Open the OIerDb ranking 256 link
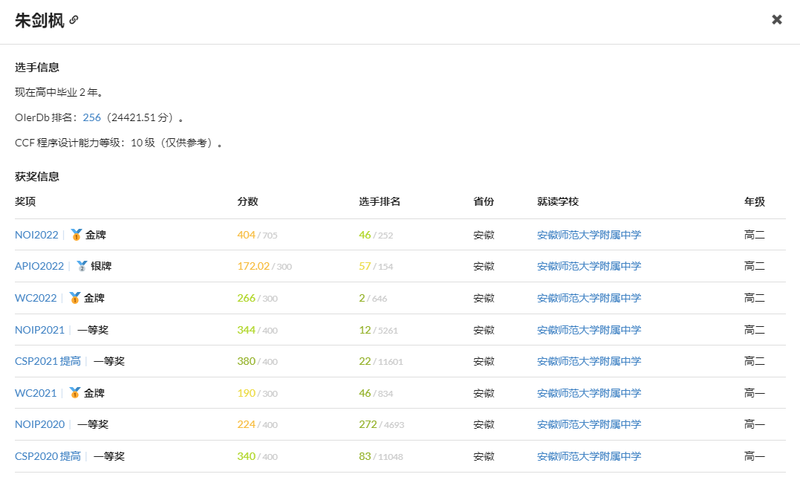Viewport: 800px width, 477px height. pyautogui.click(x=92, y=117)
